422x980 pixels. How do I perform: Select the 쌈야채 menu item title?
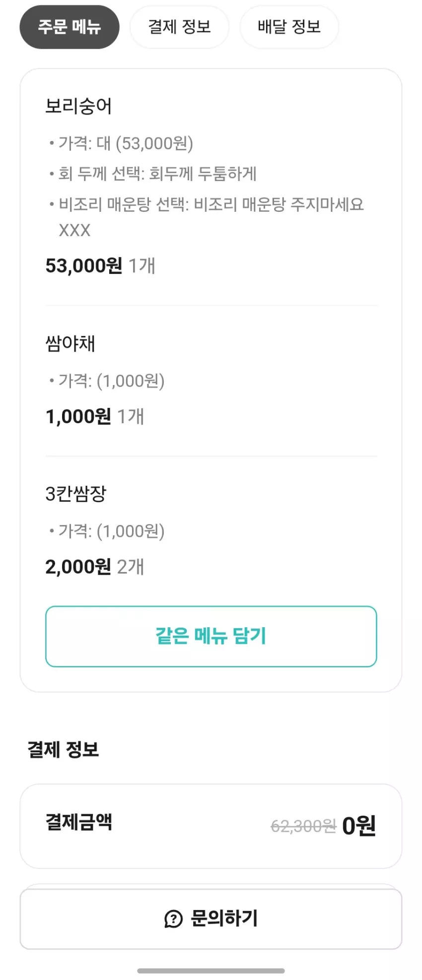pos(70,343)
